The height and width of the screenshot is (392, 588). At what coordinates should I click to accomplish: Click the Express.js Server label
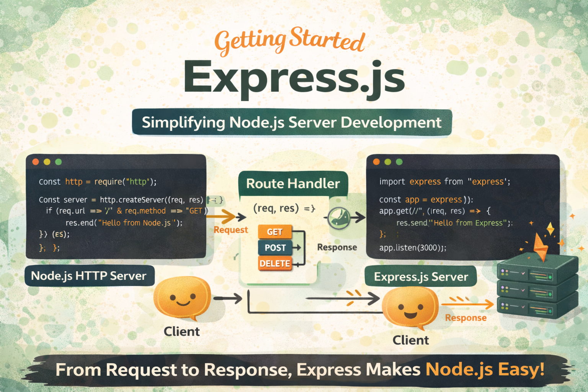click(421, 276)
